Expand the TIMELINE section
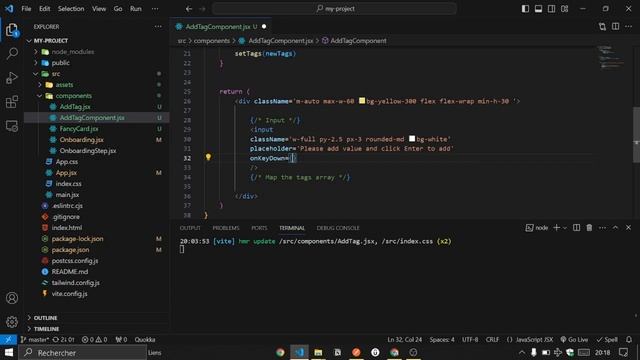This screenshot has height=360, width=640. 29,329
